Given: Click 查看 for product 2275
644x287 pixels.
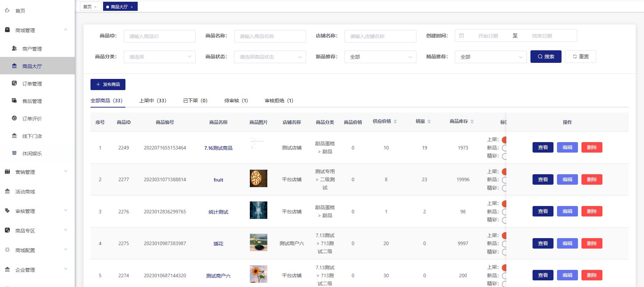Looking at the screenshot, I should click(x=543, y=243).
